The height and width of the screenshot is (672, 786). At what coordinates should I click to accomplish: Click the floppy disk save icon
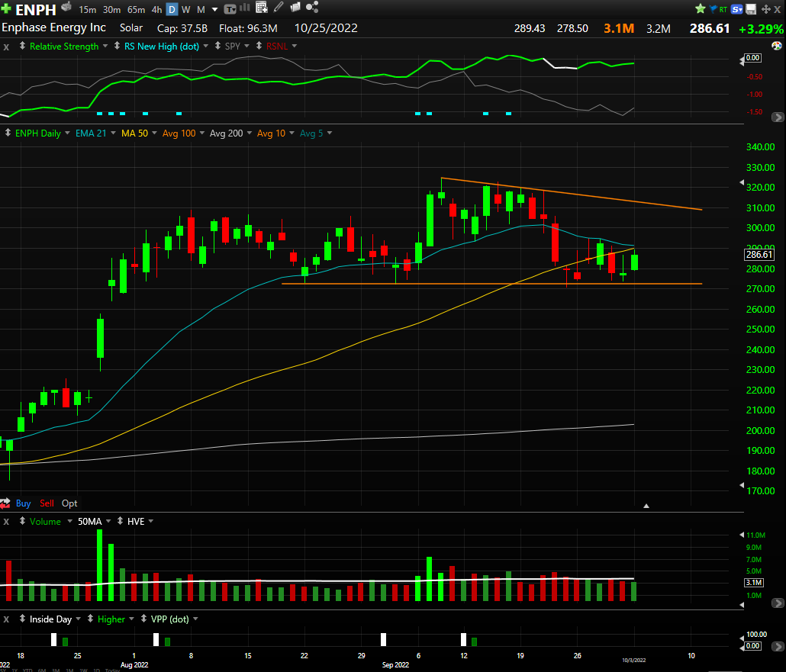click(751, 9)
